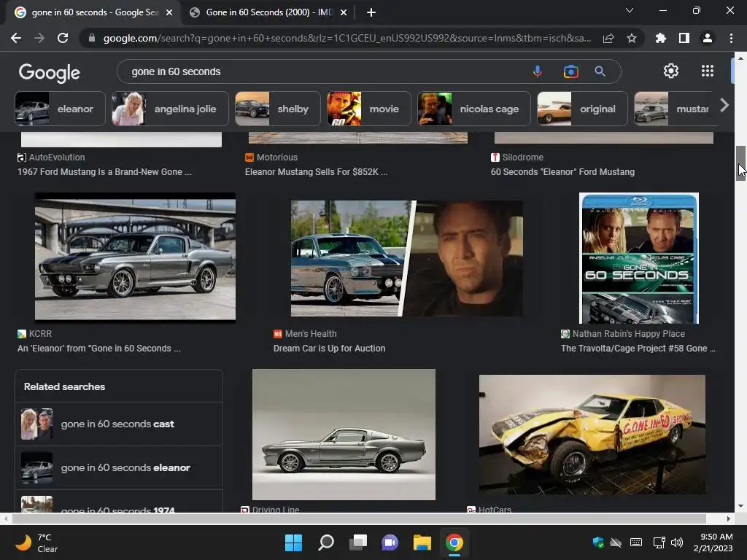Open the tab search dropdown chevron
Viewport: 747px width, 560px height.
[x=630, y=10]
